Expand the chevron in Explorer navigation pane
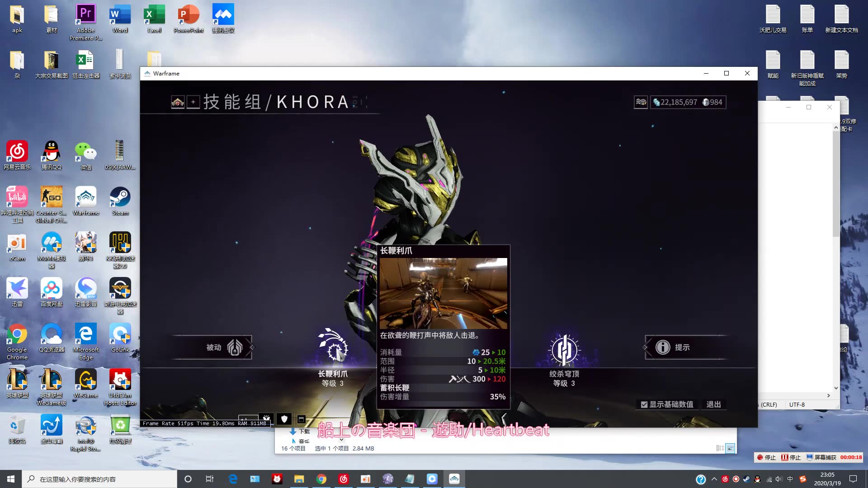The height and width of the screenshot is (488, 868). [x=341, y=439]
